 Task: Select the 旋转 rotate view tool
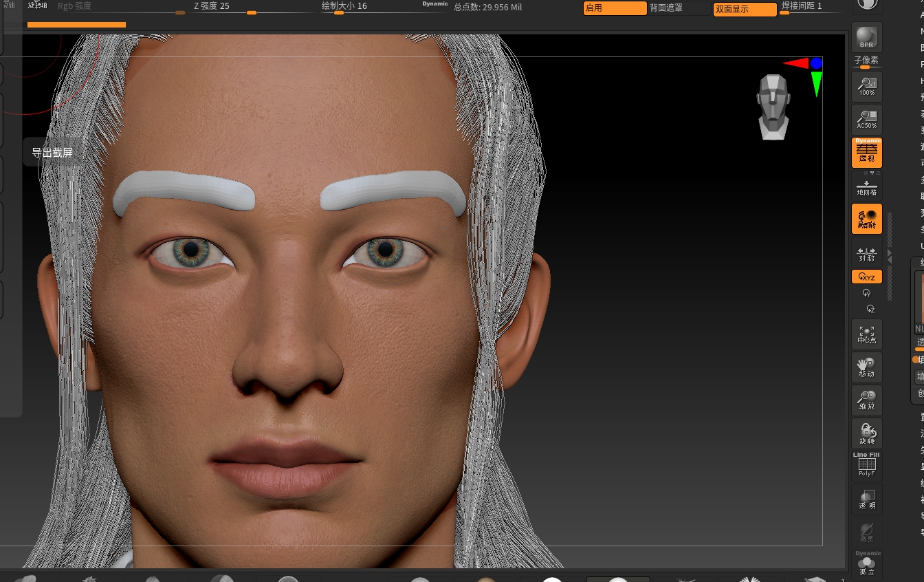866,433
